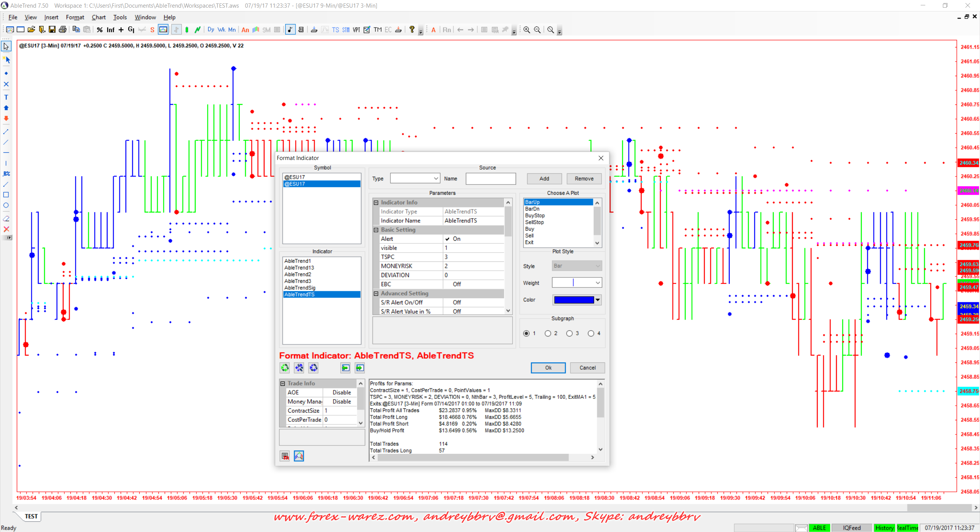
Task: Open the Chart menu
Action: (98, 17)
